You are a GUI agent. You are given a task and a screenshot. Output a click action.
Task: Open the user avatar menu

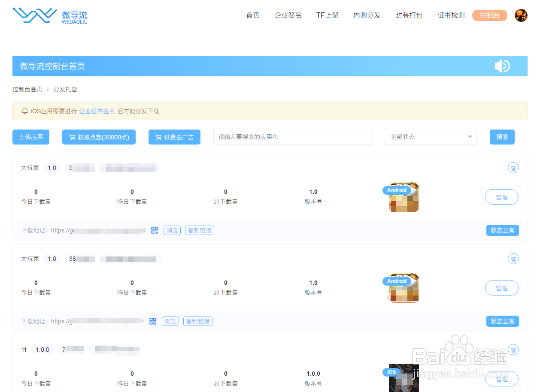click(521, 15)
